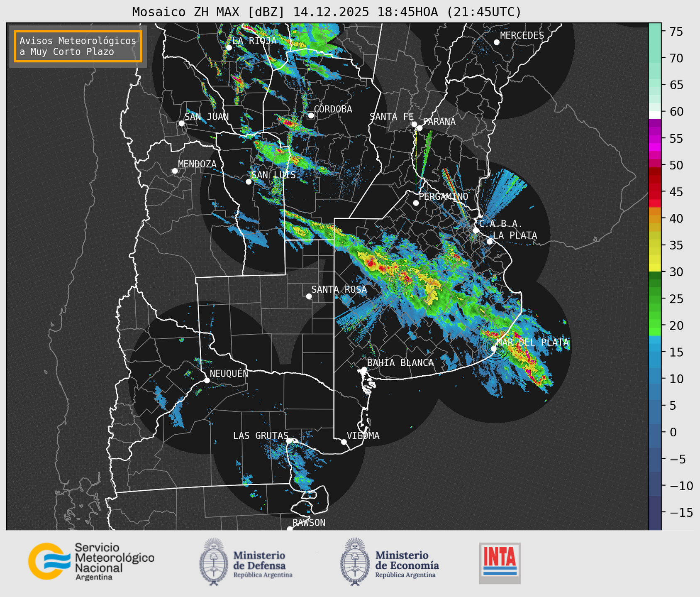Select the SAN JUAN city marker

181,123
